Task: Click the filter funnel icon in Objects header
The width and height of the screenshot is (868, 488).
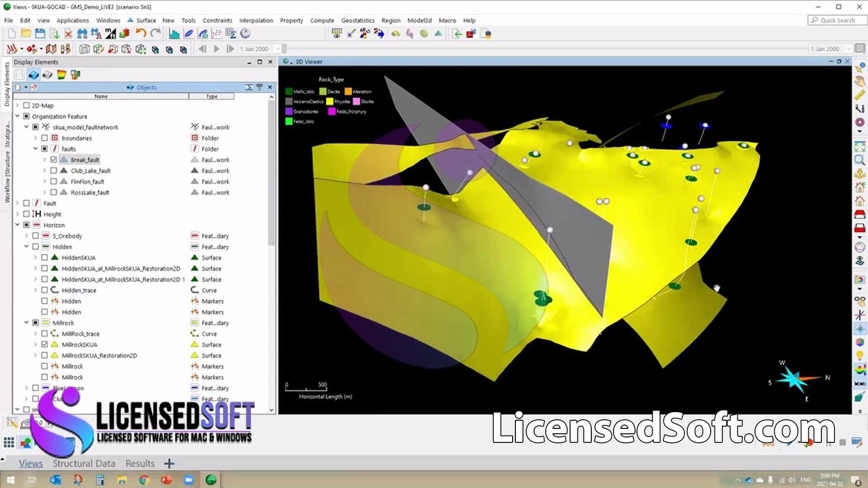Action: [x=259, y=87]
